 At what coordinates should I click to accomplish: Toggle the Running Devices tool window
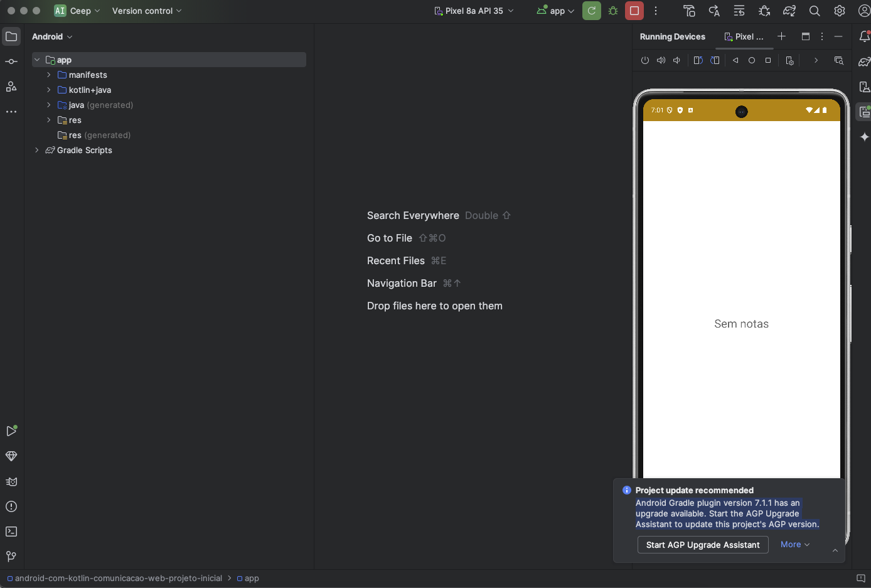coord(864,112)
